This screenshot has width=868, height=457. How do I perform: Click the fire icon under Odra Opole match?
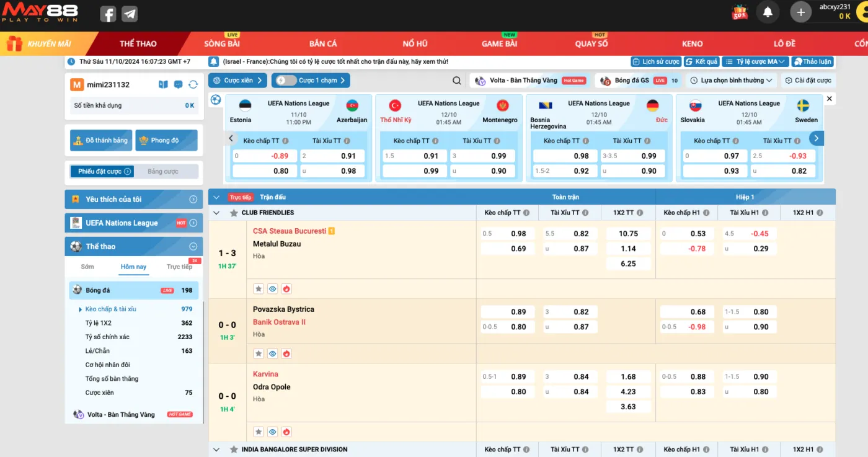pos(286,432)
